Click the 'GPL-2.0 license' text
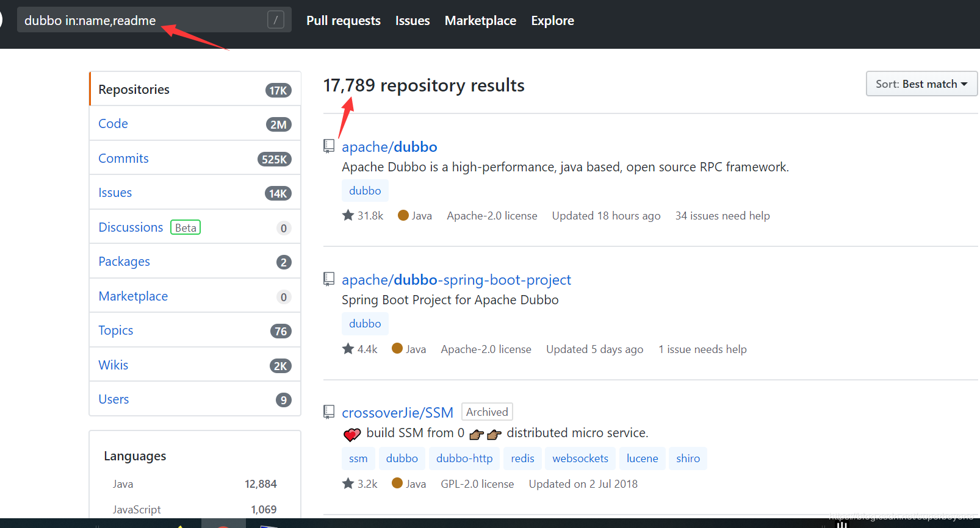 pos(477,484)
